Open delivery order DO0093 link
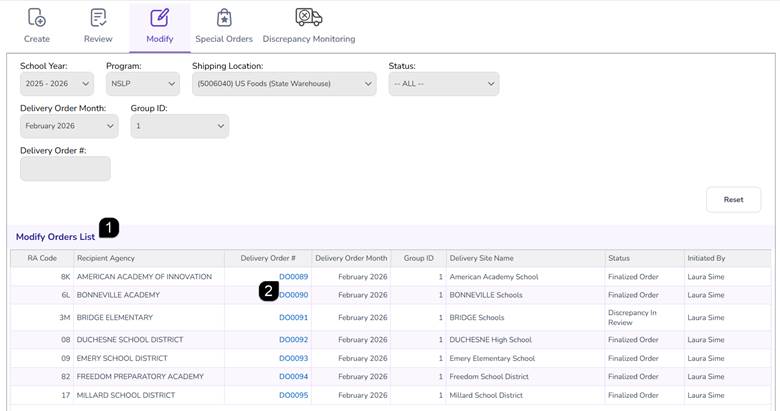The image size is (780, 411). pyautogui.click(x=293, y=358)
